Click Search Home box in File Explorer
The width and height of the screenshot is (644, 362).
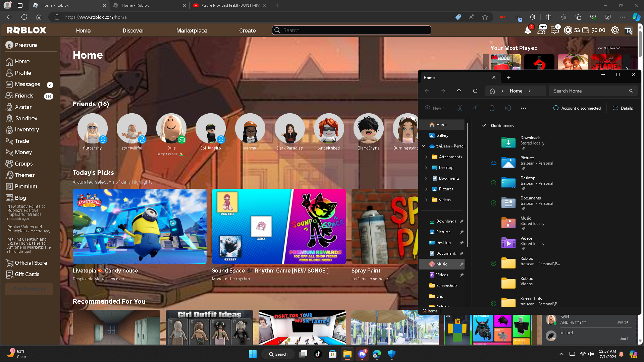[593, 91]
